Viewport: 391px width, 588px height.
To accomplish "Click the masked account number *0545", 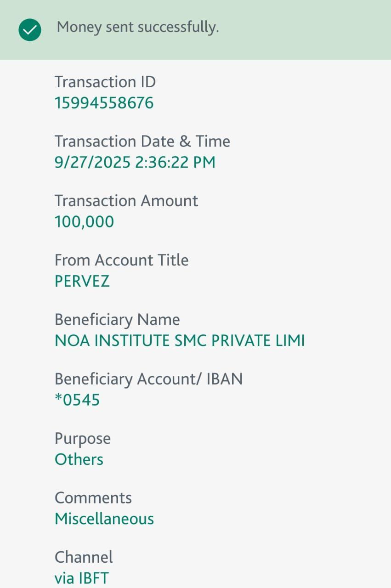I will point(77,400).
